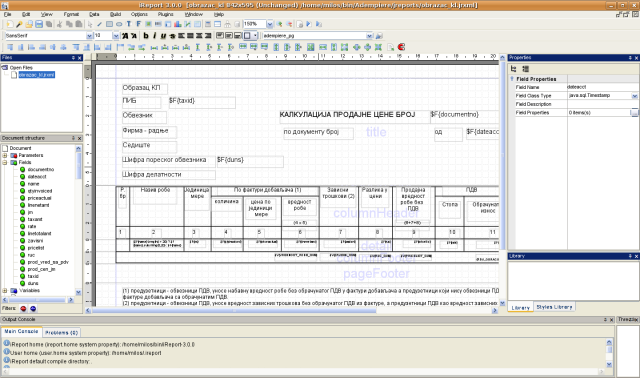Toggle left text alignment
Screen dimensions: 640x378
(x=181, y=36)
